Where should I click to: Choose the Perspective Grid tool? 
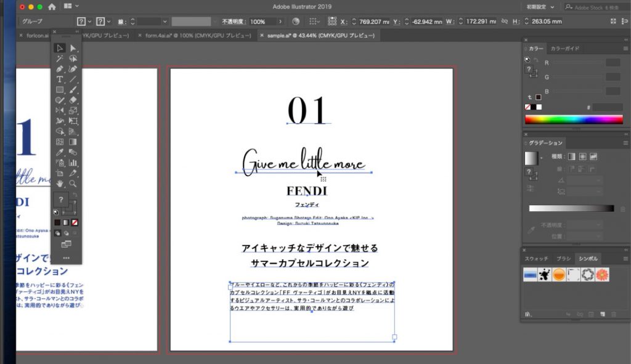[x=73, y=132]
